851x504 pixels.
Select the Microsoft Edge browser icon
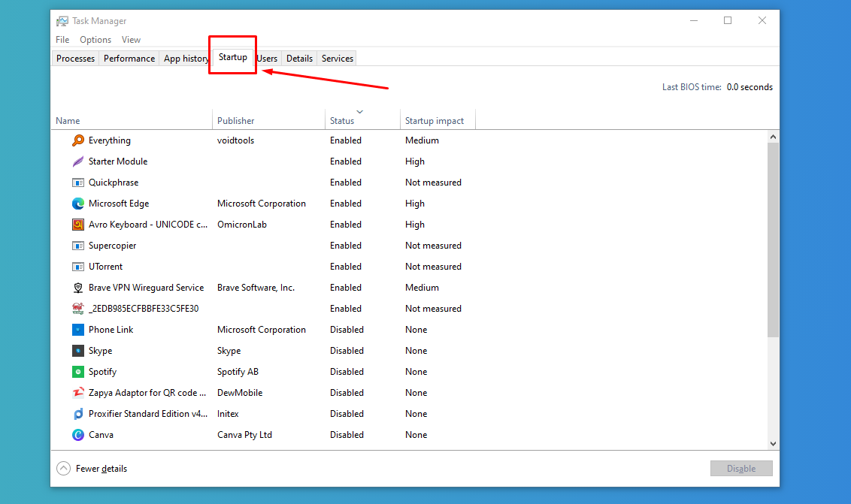click(78, 203)
